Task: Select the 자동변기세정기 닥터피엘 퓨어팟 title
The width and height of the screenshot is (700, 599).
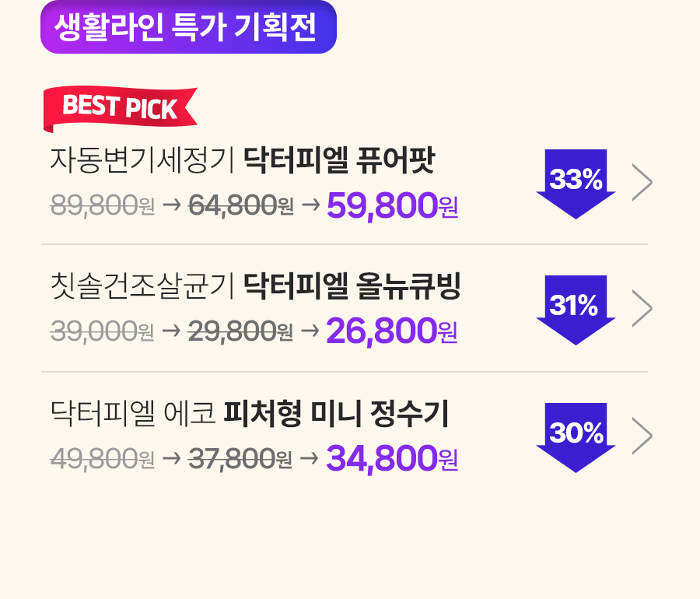Action: (243, 159)
